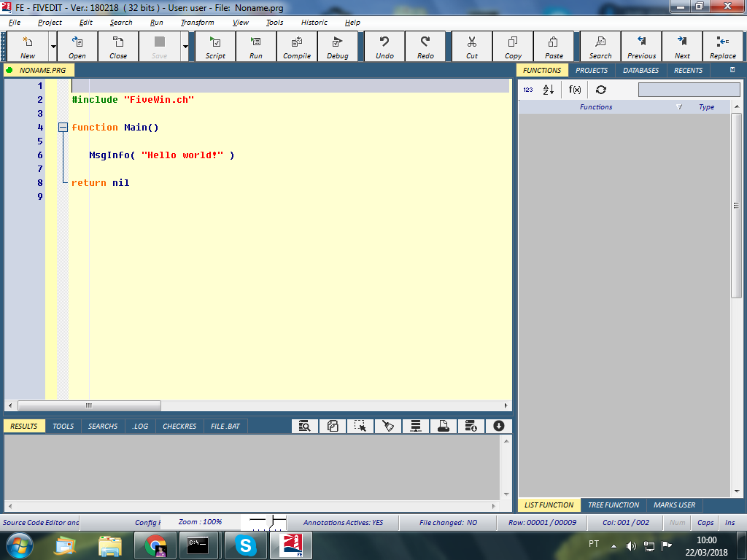This screenshot has height=560, width=747.
Task: Collapse the Main function code fold
Action: [x=63, y=128]
